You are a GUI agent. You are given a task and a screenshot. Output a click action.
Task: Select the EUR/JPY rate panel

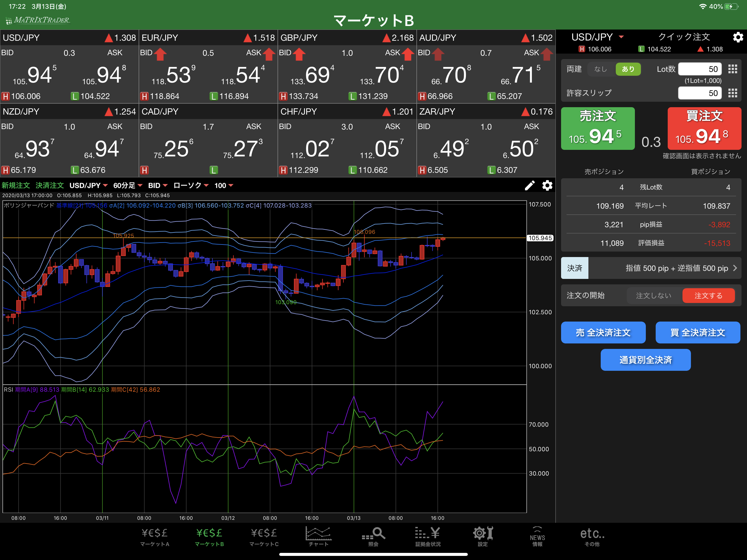tap(208, 66)
